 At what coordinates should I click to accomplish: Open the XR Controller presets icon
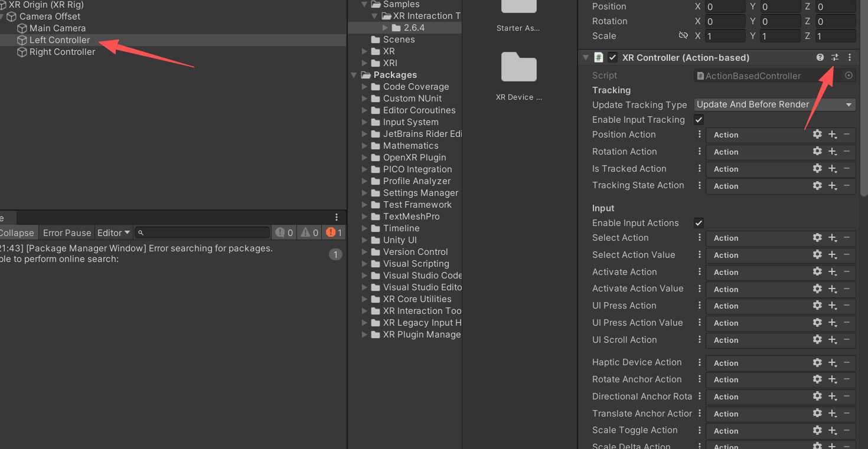pyautogui.click(x=835, y=57)
